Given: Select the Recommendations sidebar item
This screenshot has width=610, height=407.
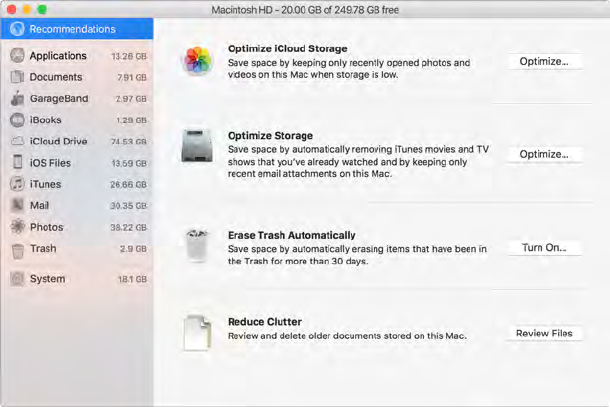Looking at the screenshot, I should coord(77,29).
